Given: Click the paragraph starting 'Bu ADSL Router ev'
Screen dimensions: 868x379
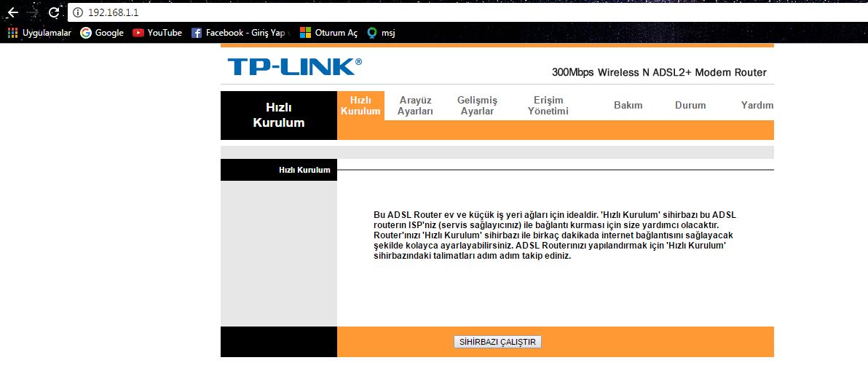Looking at the screenshot, I should point(555,235).
